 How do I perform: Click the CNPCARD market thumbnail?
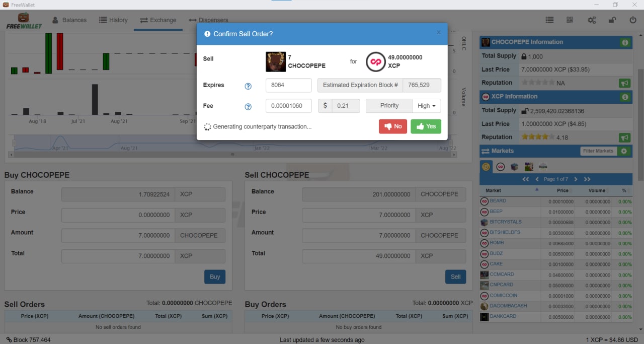pos(485,285)
